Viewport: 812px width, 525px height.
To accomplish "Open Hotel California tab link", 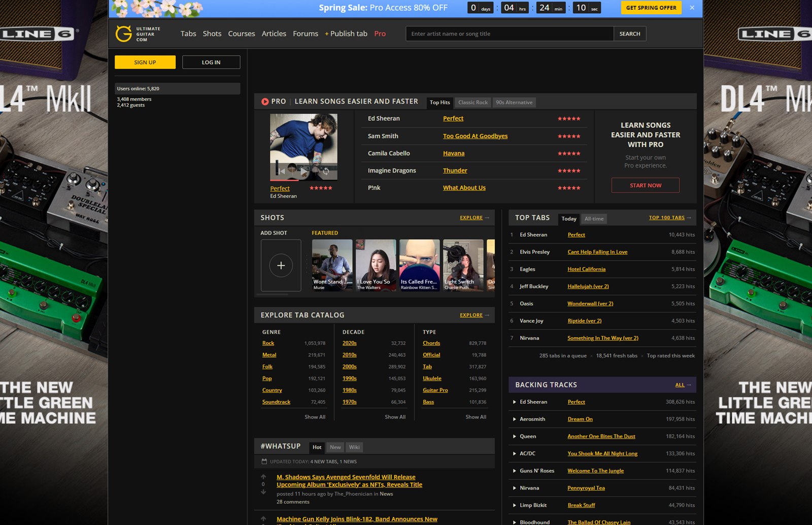I will (x=586, y=269).
